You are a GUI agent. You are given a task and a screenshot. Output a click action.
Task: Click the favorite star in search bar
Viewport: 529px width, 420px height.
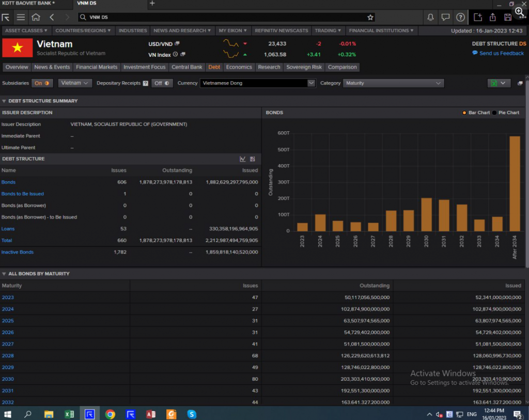[x=370, y=17]
